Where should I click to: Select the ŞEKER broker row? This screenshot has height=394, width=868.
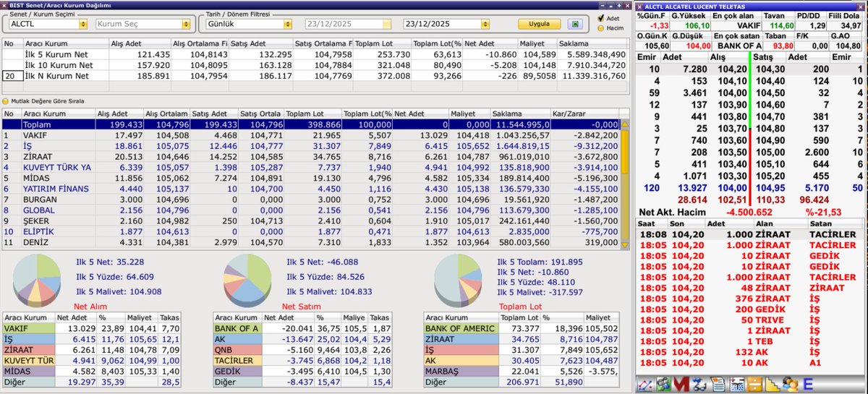[311, 221]
